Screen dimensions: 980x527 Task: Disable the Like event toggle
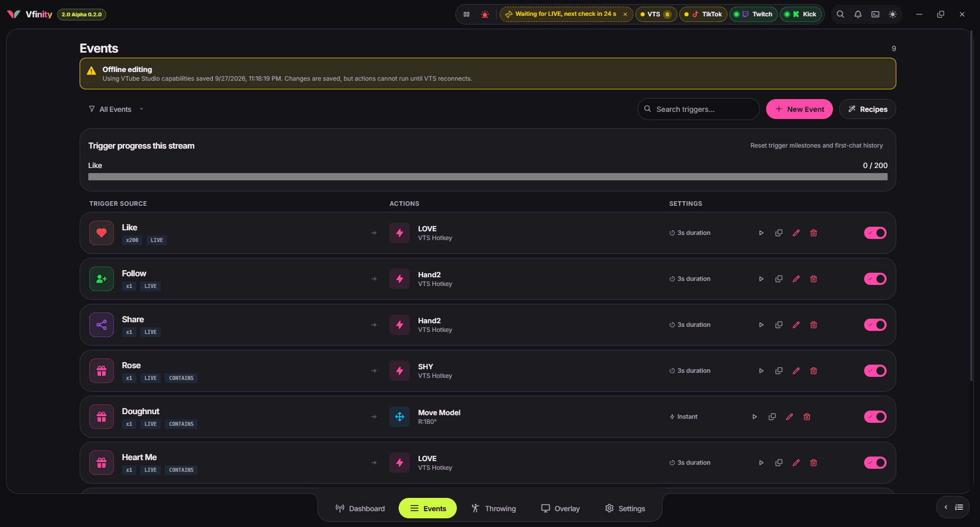875,233
